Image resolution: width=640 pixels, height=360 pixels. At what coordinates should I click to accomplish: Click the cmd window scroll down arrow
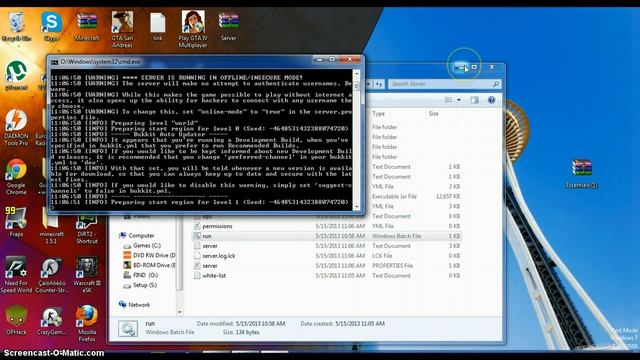[x=357, y=207]
